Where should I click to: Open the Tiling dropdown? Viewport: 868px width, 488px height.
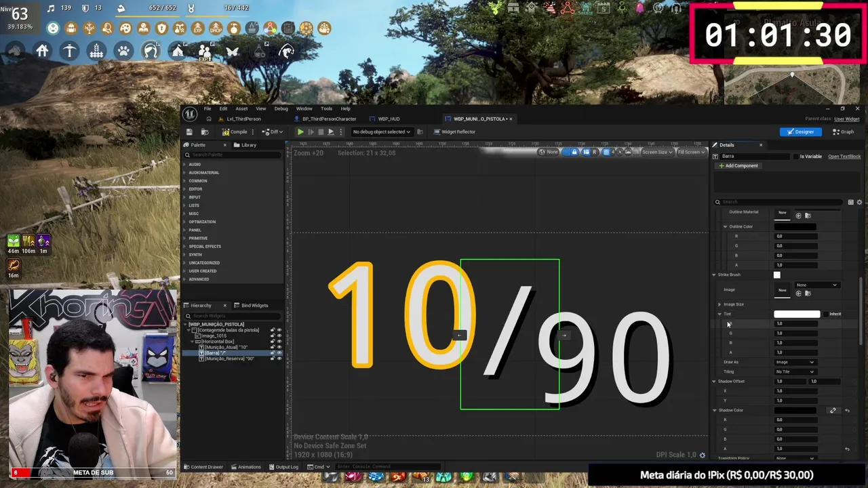tap(795, 372)
